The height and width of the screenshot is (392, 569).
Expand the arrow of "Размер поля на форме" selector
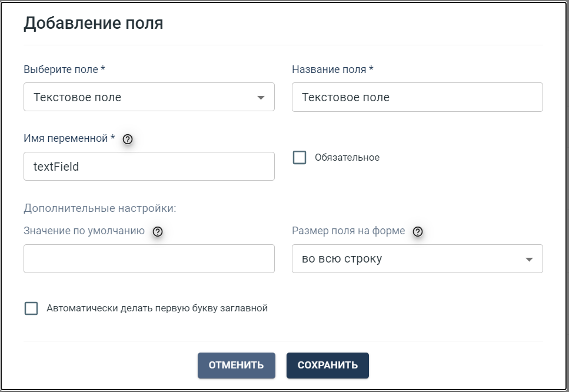coord(529,260)
